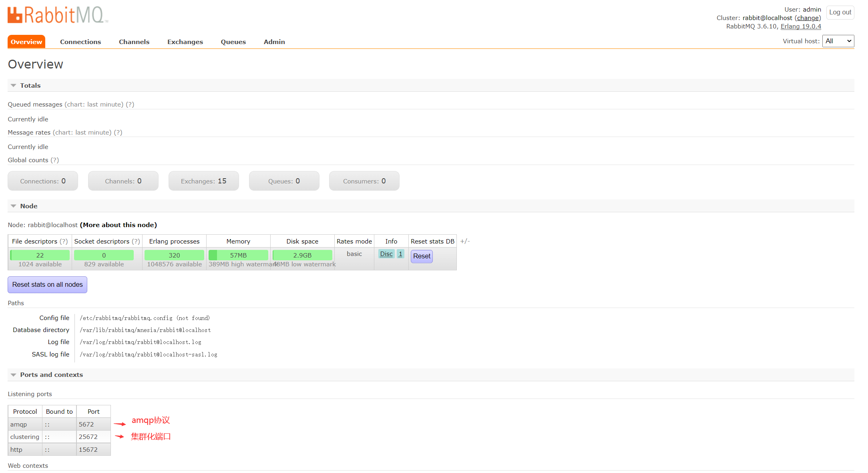Change Message rates chart range last minute

click(x=82, y=133)
